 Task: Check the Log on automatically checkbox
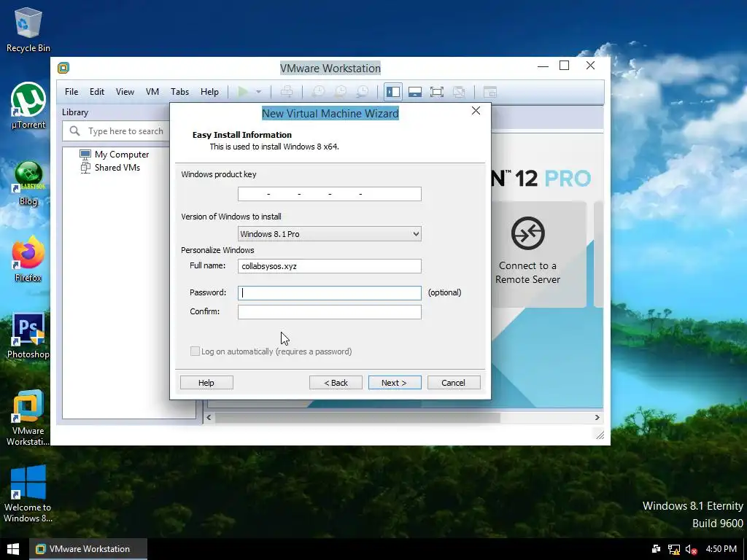[195, 351]
